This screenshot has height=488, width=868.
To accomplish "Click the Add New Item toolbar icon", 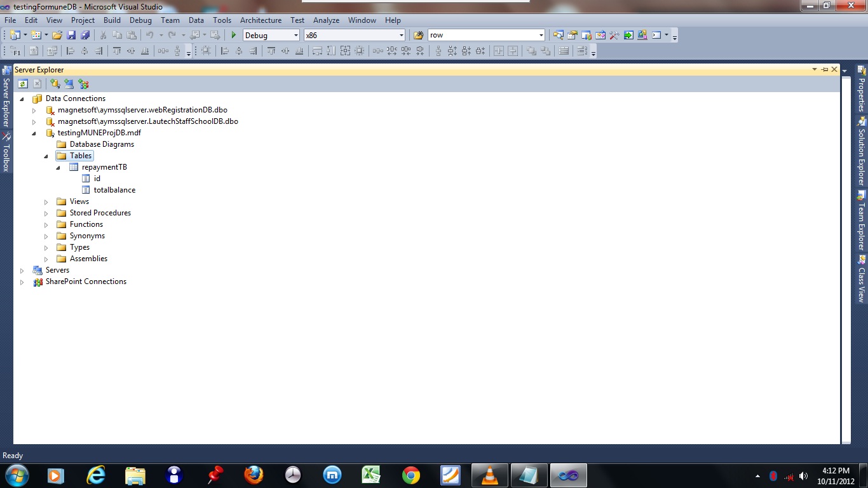I will [36, 35].
